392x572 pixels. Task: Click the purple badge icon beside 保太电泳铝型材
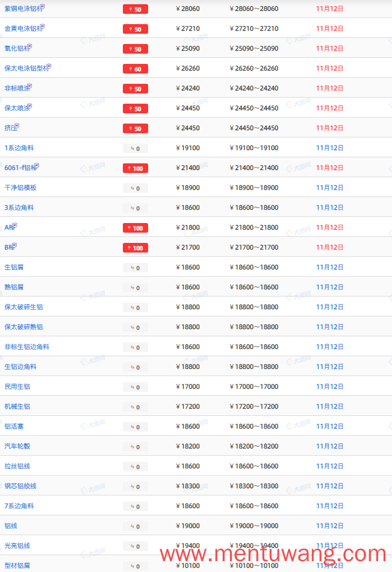pyautogui.click(x=49, y=66)
